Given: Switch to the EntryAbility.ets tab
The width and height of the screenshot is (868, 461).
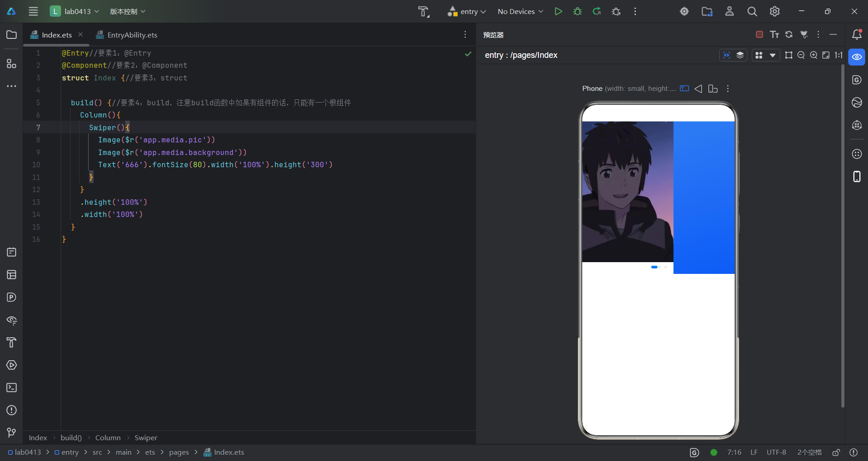Looking at the screenshot, I should point(127,35).
